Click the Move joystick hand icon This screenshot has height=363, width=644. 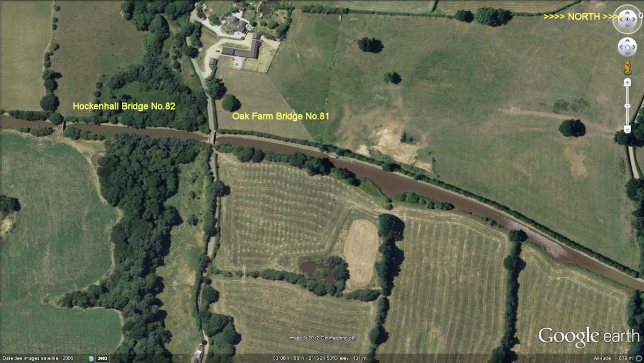coord(627,47)
